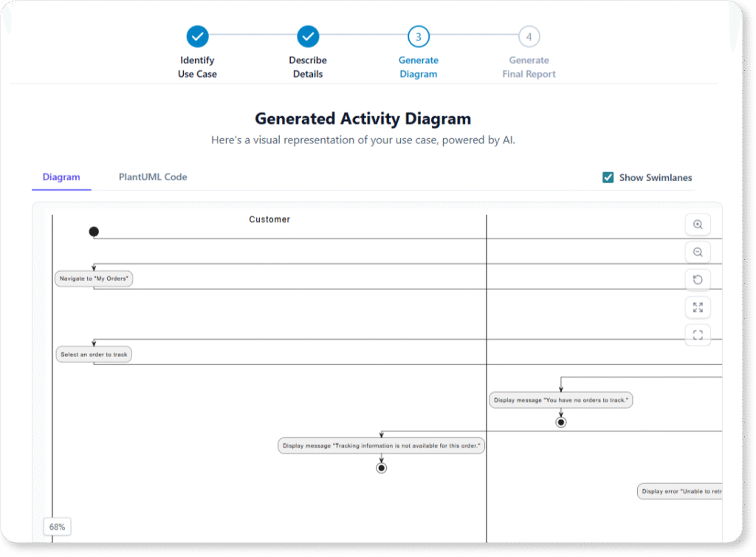Uncheck the Show Swimlanes checkbox
This screenshot has width=756, height=557.
click(608, 177)
